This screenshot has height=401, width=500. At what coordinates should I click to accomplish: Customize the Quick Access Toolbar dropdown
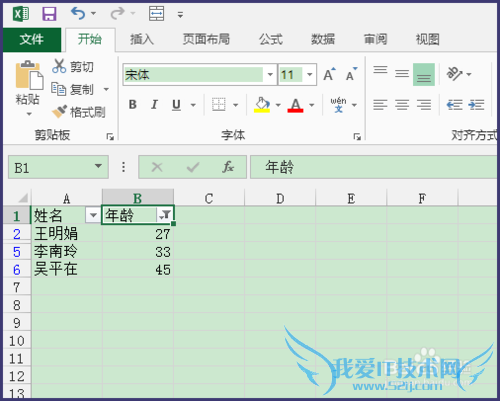coord(180,15)
